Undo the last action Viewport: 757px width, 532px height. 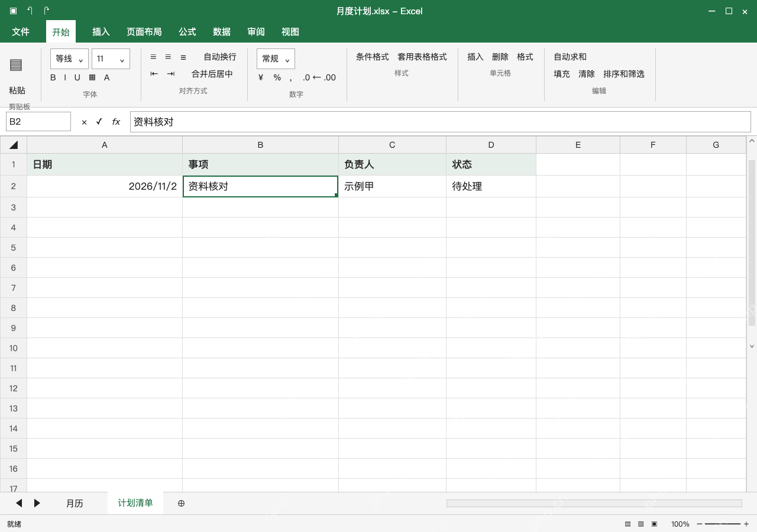tap(30, 11)
